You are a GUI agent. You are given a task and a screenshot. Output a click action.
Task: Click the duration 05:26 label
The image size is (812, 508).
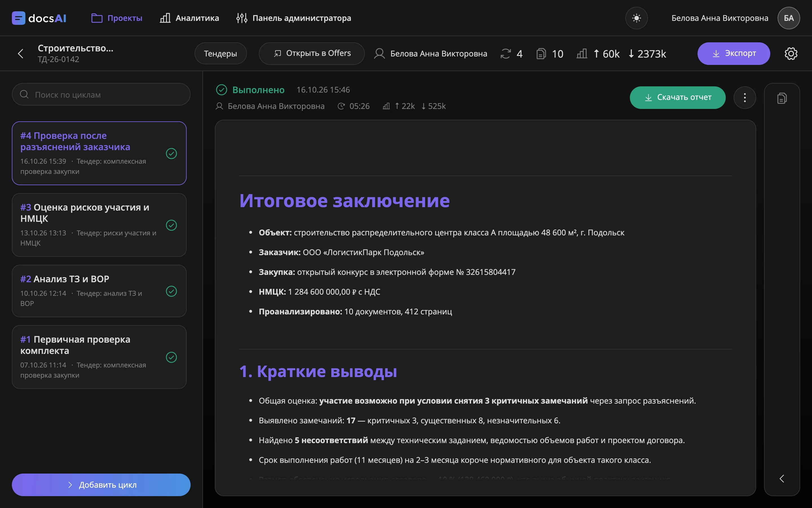click(359, 106)
